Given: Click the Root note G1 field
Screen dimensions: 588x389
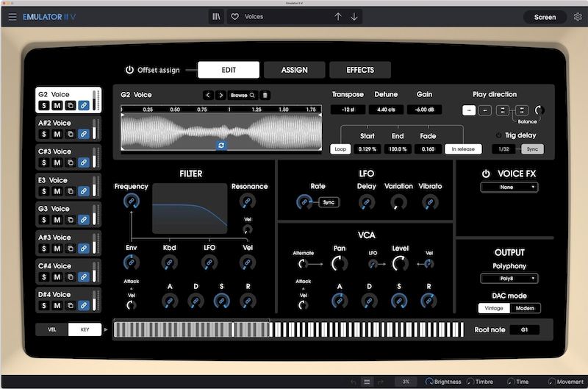Looking at the screenshot, I should 525,329.
